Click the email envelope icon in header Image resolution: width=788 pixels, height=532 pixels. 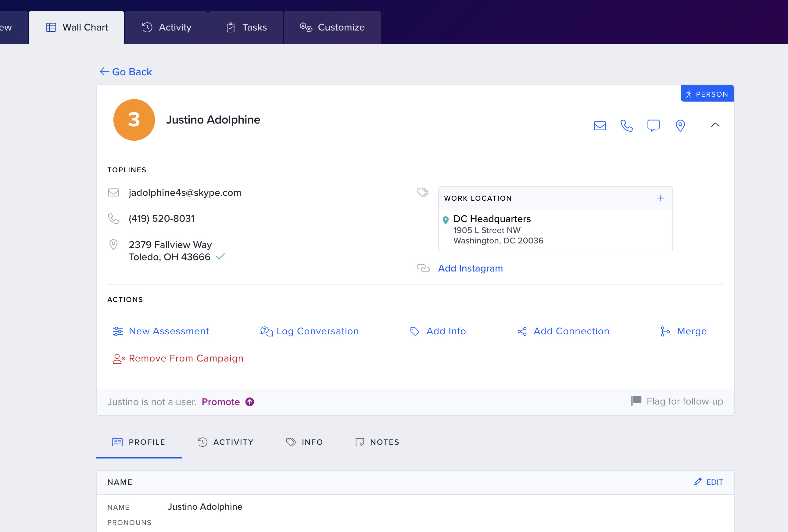(600, 126)
